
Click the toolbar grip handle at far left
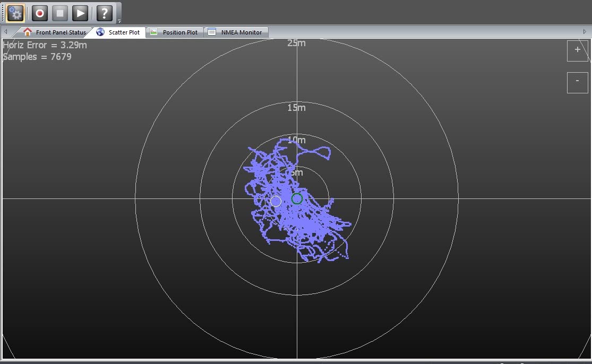tap(3, 13)
